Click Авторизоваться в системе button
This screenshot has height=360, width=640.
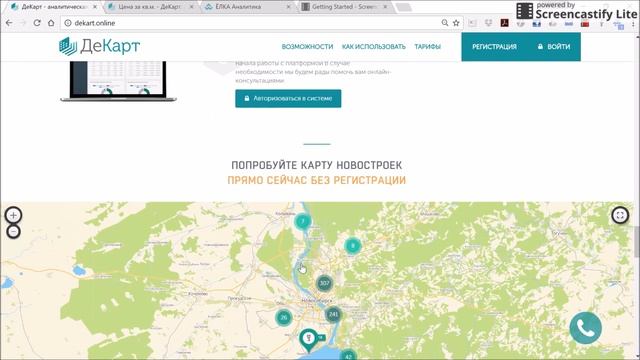click(x=288, y=98)
